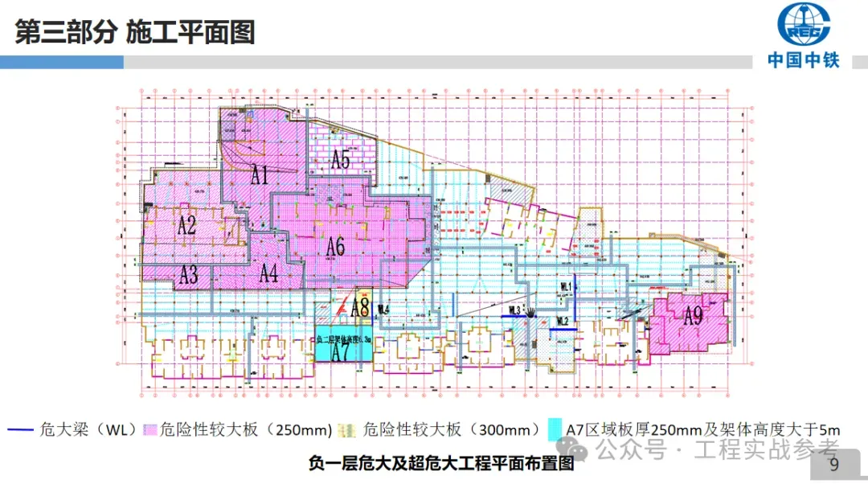This screenshot has width=868, height=484.
Task: Click zone label A9 on plan
Action: pos(693,315)
